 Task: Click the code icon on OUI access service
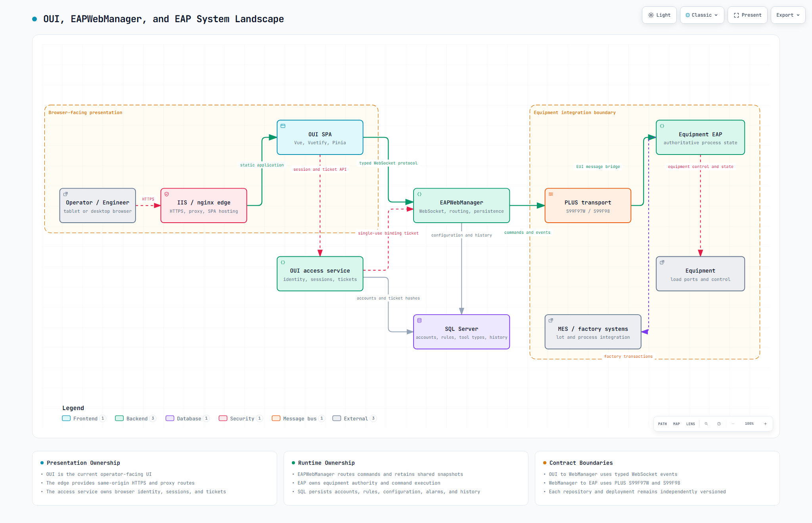283,262
